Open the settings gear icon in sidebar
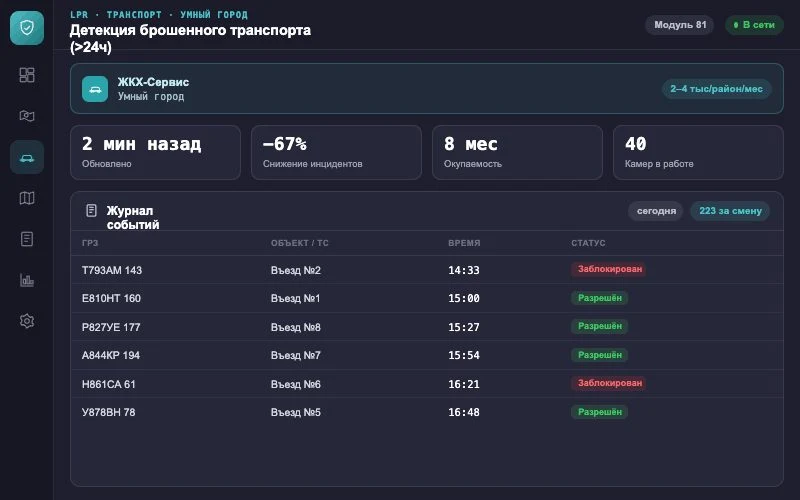The height and width of the screenshot is (500, 800). pos(27,321)
